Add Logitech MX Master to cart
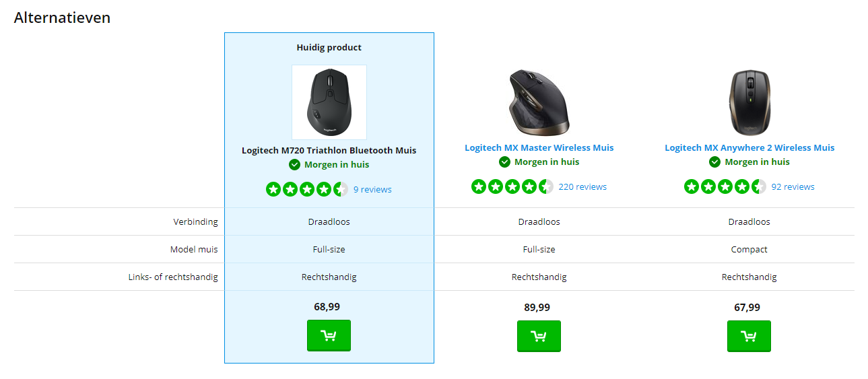The image size is (868, 379). 539,336
